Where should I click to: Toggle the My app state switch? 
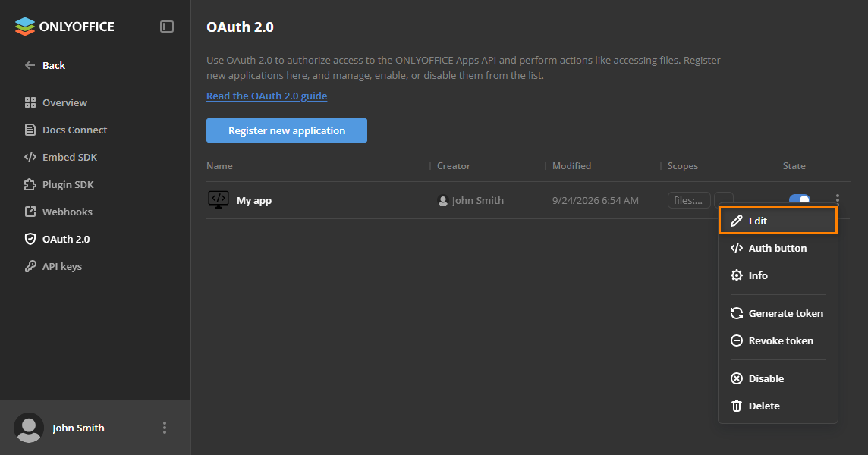coord(800,199)
